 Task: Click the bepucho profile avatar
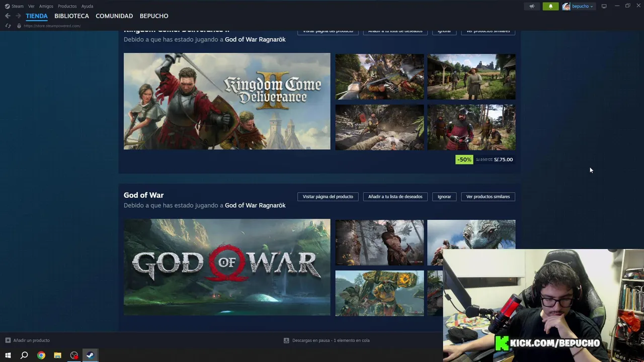click(x=566, y=6)
